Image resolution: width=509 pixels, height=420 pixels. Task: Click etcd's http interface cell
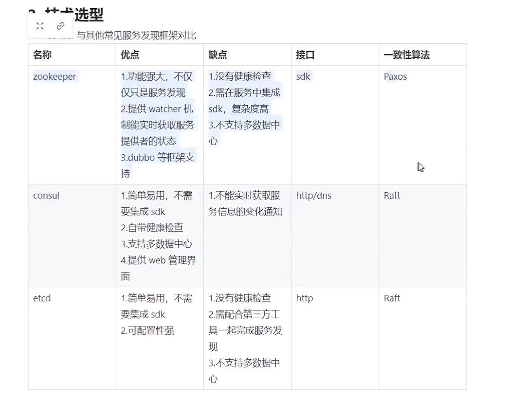(x=304, y=298)
